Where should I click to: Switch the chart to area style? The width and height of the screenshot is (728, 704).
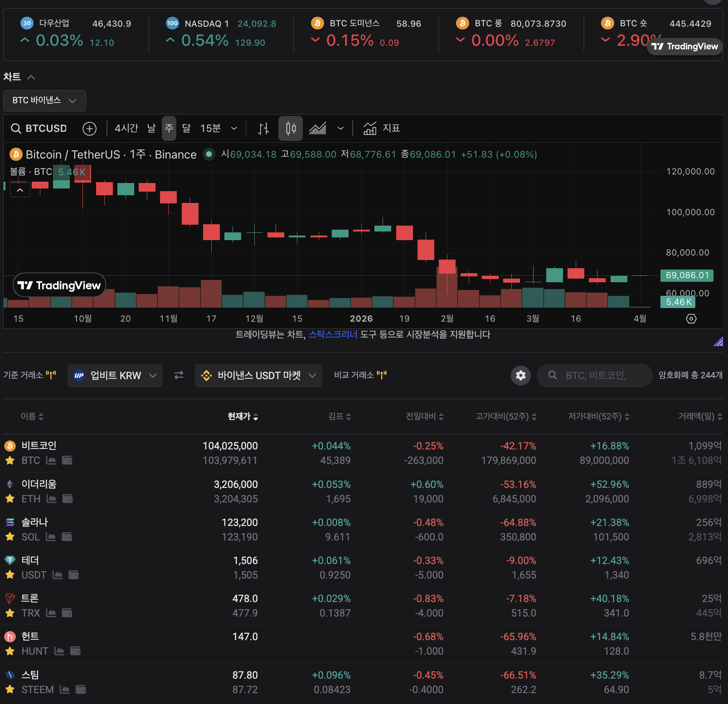point(318,129)
